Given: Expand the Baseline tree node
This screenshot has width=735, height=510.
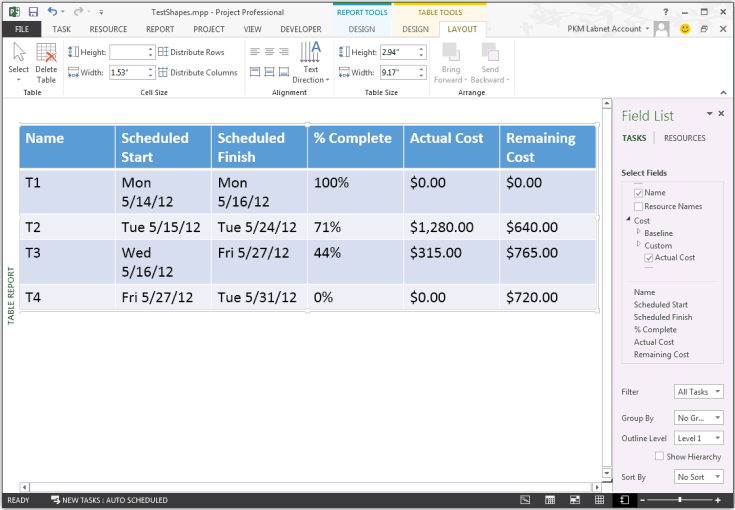Looking at the screenshot, I should click(x=639, y=232).
